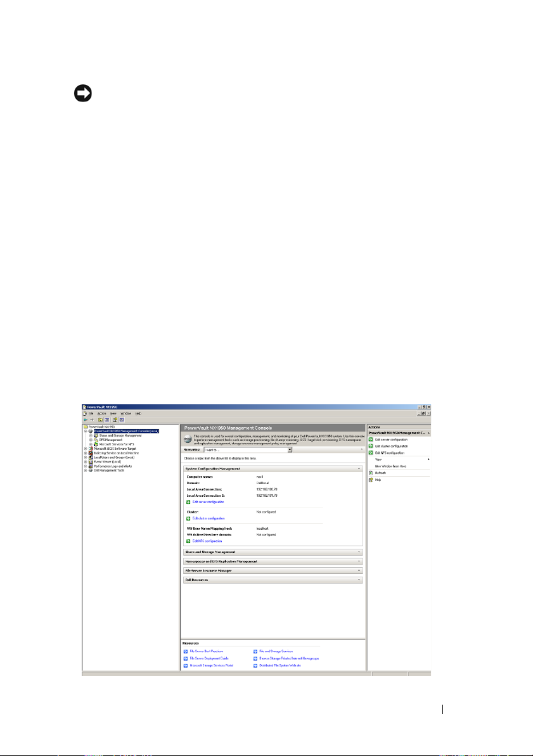Expand Namespaces and DFS Replication Management section
This screenshot has height=756, width=533.
point(359,561)
